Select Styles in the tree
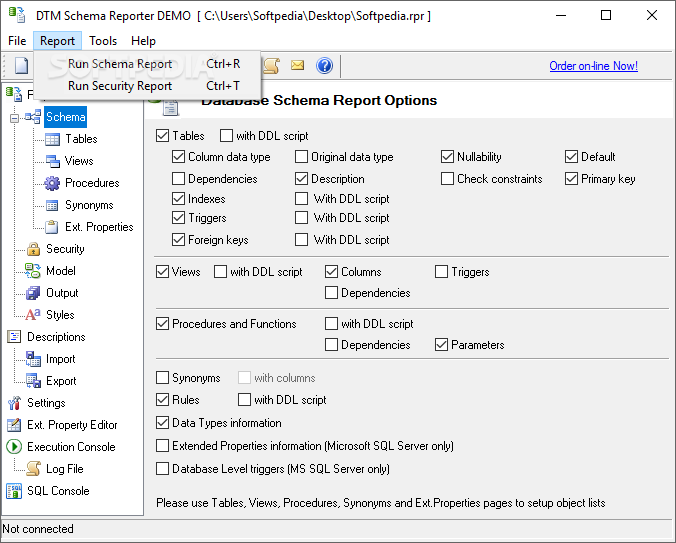 (x=60, y=315)
